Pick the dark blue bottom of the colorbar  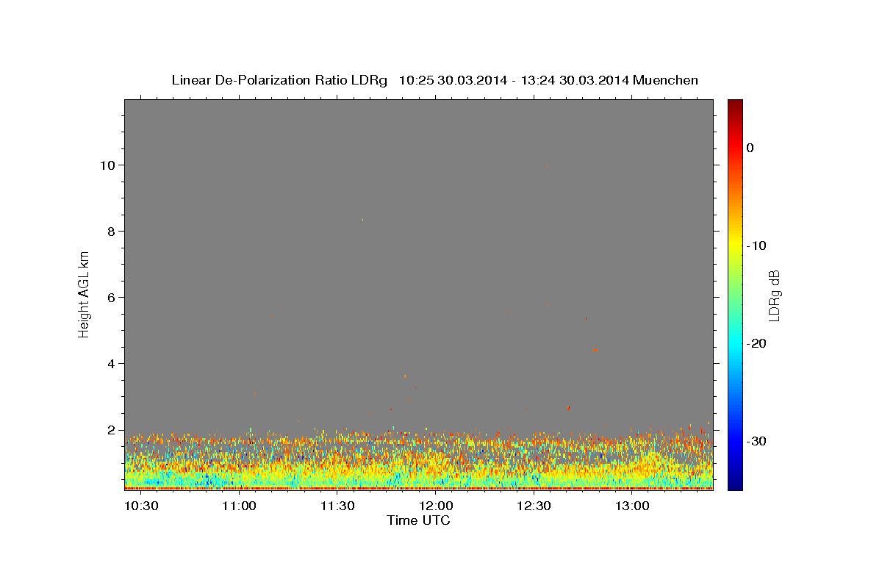[735, 484]
